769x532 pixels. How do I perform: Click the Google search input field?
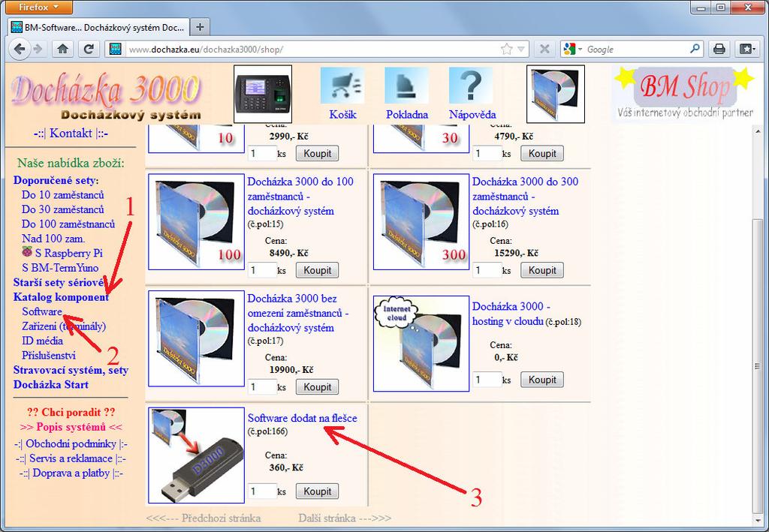[636, 49]
